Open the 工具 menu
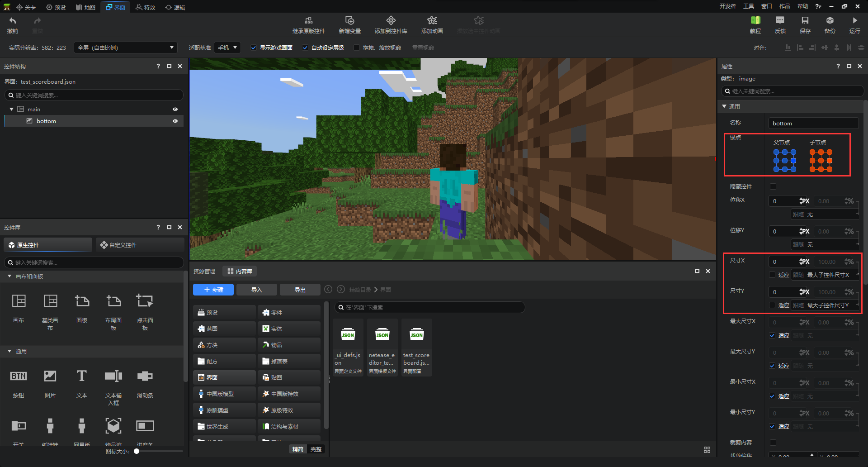868x467 pixels. [x=749, y=6]
